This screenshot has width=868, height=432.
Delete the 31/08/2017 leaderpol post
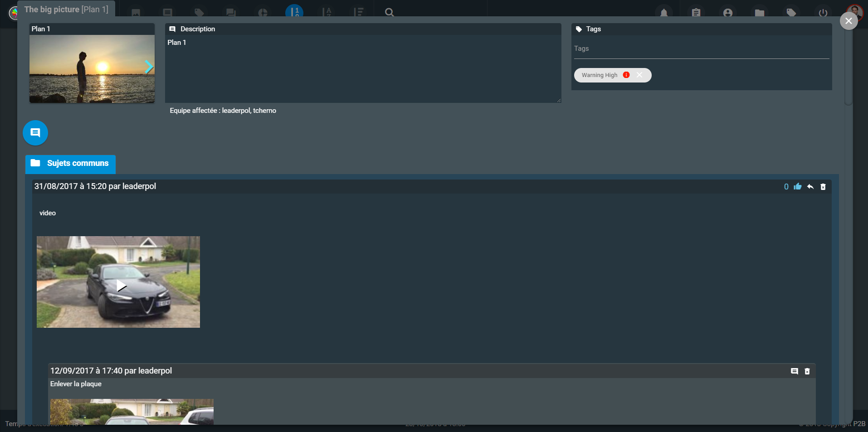coord(823,187)
